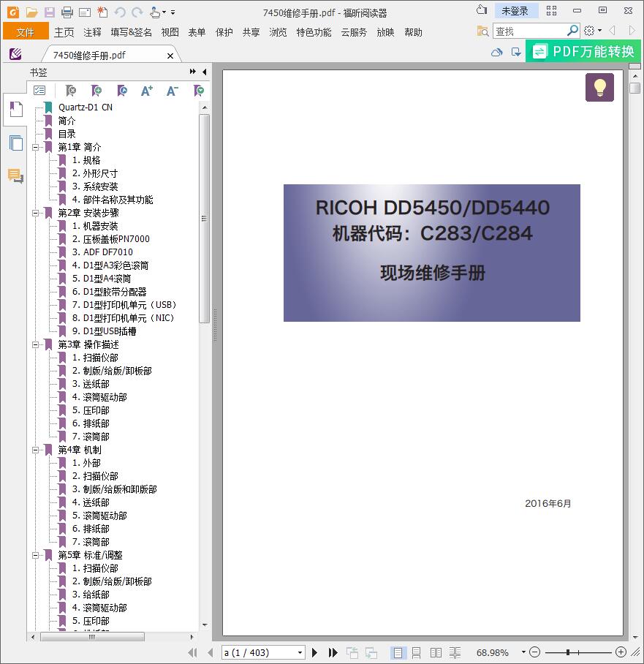This screenshot has width=644, height=664.
Task: Click the lightbulb tip icon on page
Action: tap(599, 87)
